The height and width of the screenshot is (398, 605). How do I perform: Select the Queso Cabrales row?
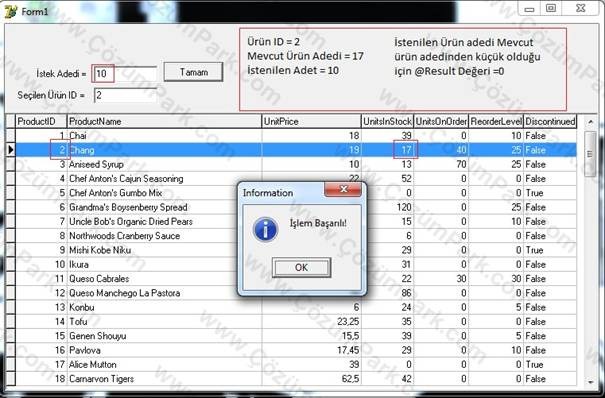(296, 278)
